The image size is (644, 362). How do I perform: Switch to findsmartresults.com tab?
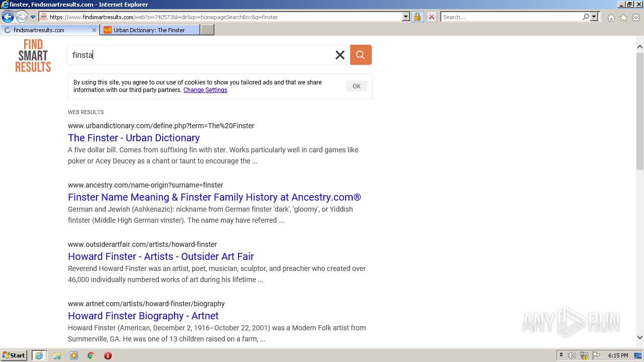(49, 30)
